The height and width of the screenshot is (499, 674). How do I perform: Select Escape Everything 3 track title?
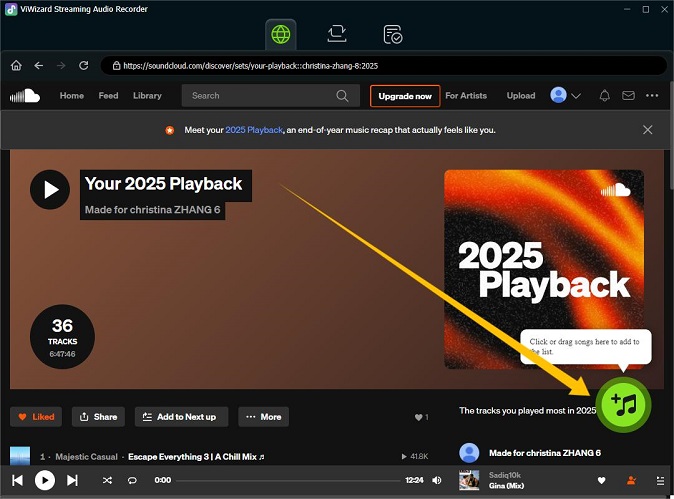[196, 456]
